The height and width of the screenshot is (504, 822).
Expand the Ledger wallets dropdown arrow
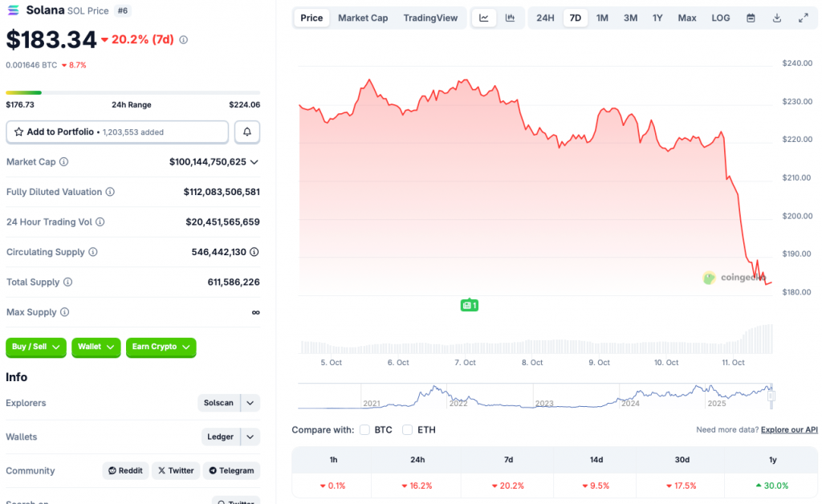pos(250,437)
